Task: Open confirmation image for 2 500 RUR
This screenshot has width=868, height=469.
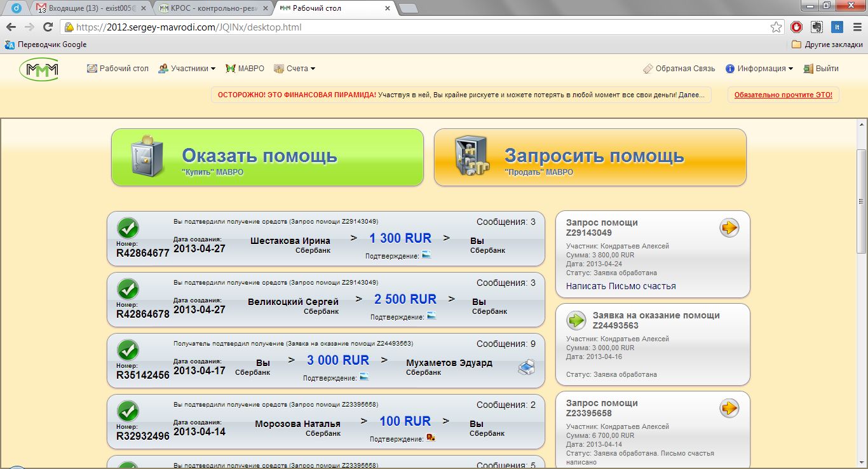Action: (x=431, y=316)
